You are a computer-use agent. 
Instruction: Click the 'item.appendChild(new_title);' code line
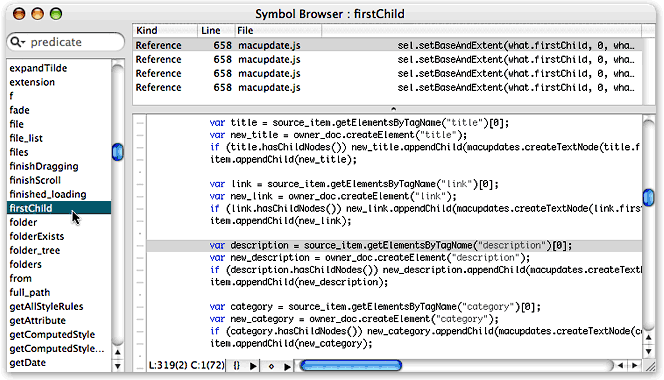(283, 160)
